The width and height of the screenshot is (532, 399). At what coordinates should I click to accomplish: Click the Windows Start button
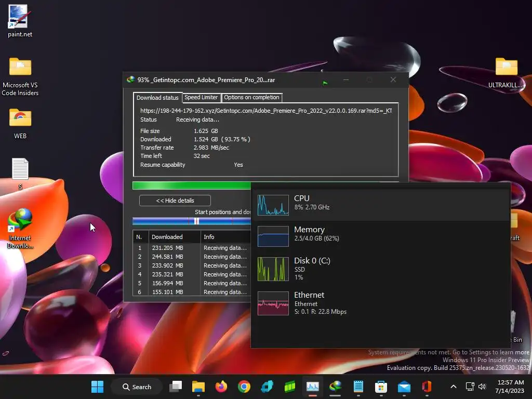(x=97, y=387)
